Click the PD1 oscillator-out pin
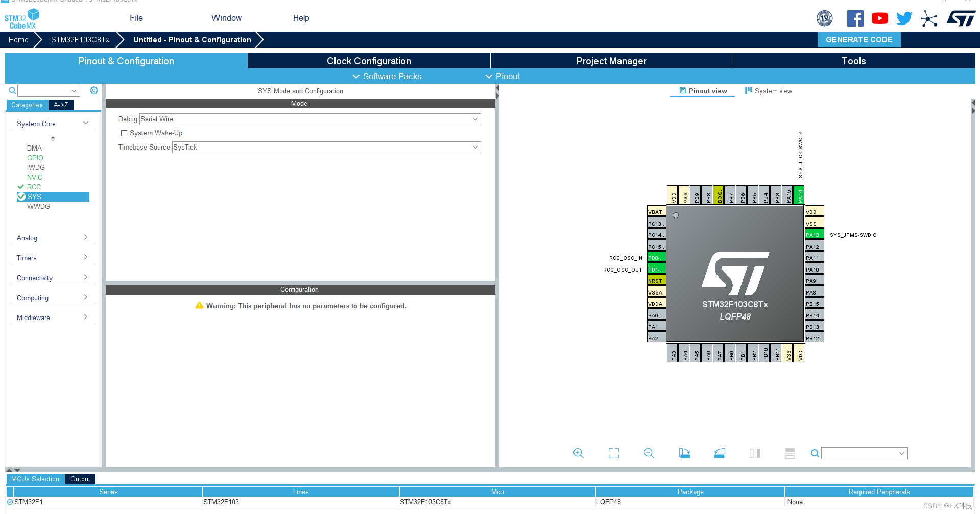The image size is (980, 514). click(656, 270)
